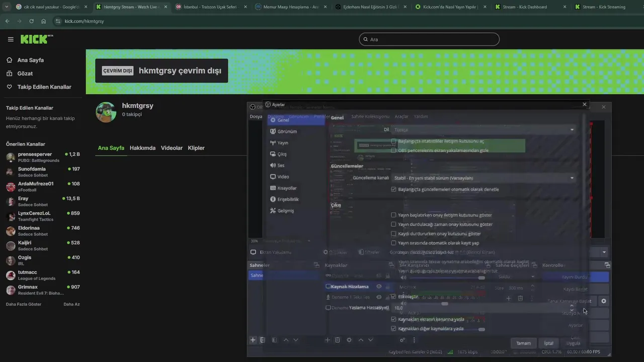The width and height of the screenshot is (644, 362).
Task: Check Yayın başlatırken onay iletişim kutusunu göster
Action: pos(394,215)
